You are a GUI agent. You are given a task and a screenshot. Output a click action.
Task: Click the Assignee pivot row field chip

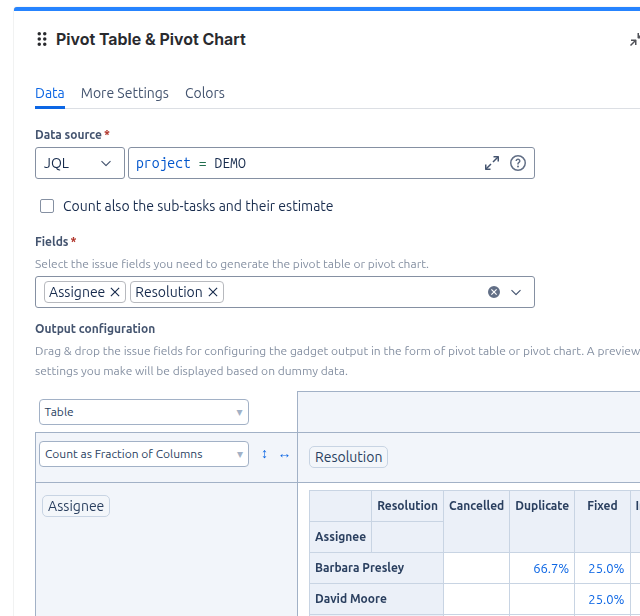76,506
